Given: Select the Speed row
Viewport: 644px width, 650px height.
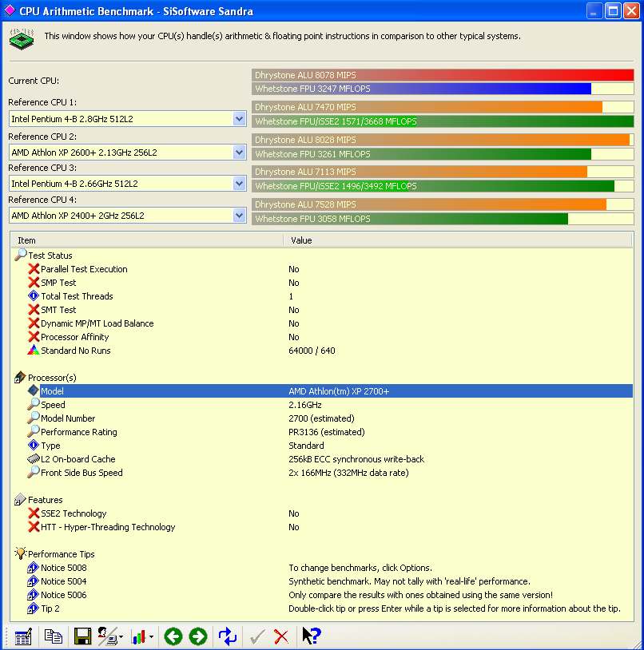Looking at the screenshot, I should pyautogui.click(x=322, y=405).
